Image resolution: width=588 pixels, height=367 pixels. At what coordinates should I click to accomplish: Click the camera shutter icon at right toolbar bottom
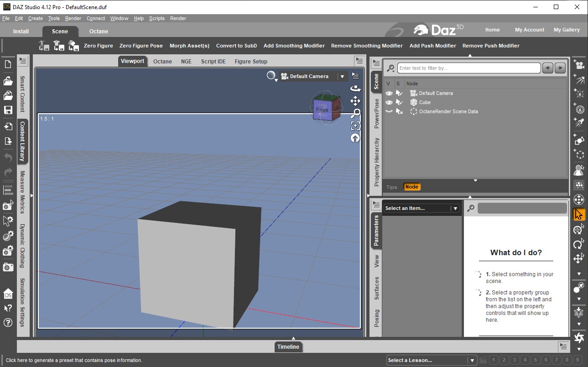(x=579, y=338)
